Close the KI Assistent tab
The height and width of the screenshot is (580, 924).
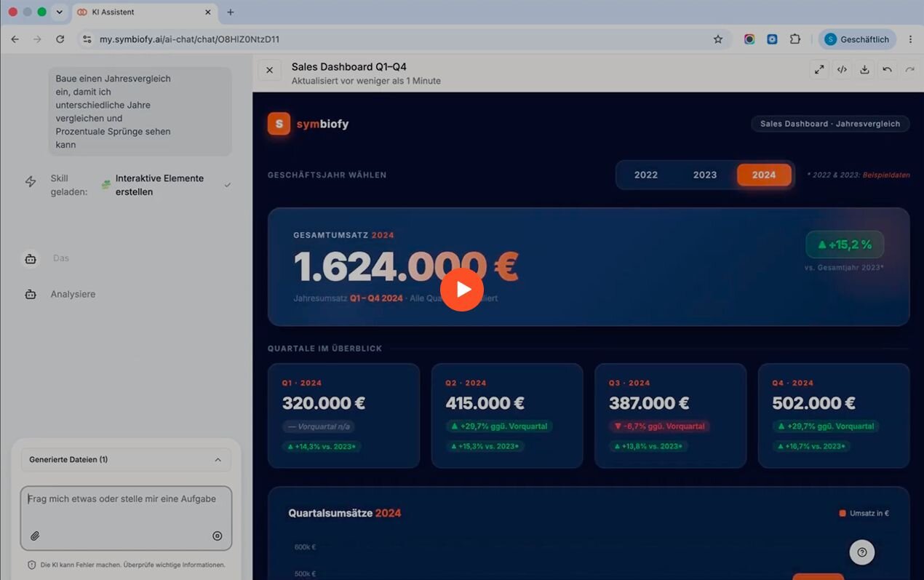(x=207, y=12)
